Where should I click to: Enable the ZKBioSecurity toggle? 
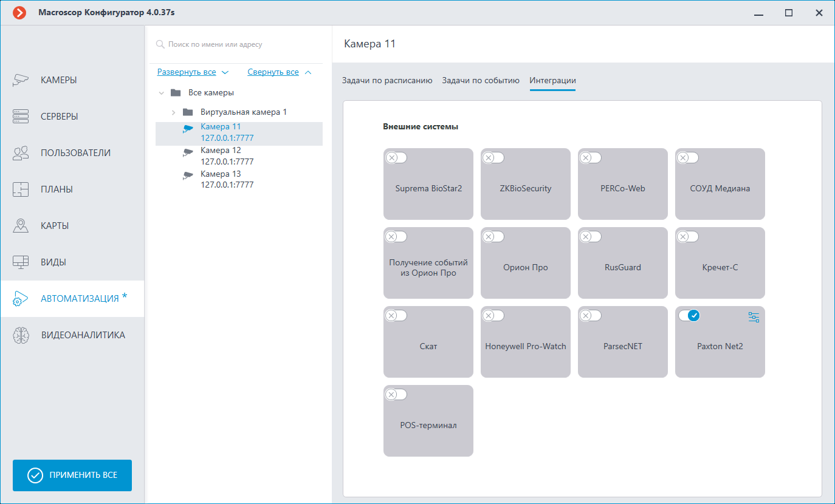coord(493,158)
